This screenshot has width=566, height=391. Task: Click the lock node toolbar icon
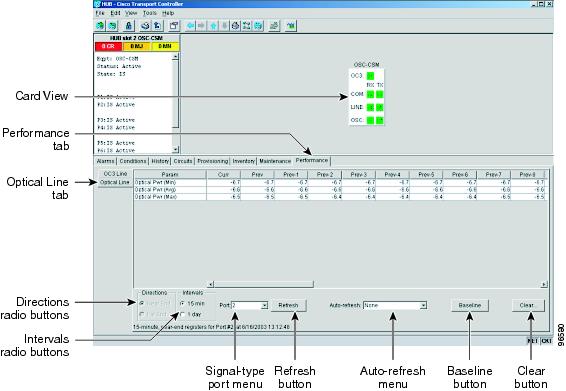[128, 26]
